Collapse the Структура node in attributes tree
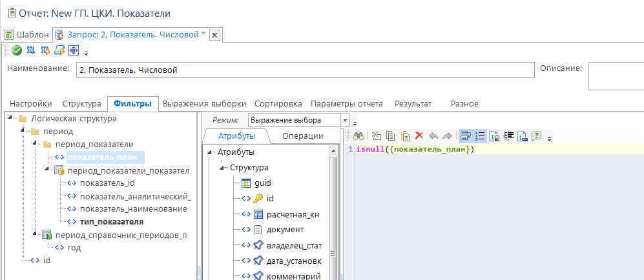Image resolution: width=644 pixels, height=280 pixels. click(x=222, y=168)
